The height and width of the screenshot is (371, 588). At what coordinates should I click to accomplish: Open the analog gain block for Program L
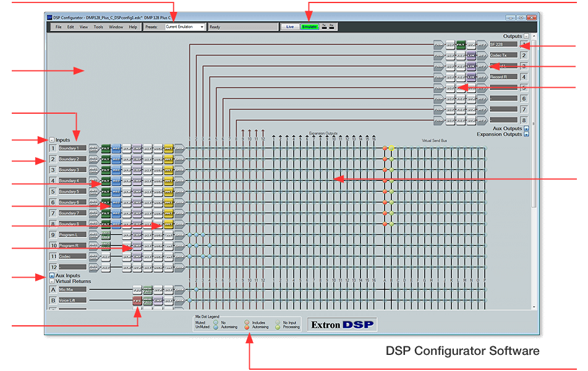click(x=93, y=235)
